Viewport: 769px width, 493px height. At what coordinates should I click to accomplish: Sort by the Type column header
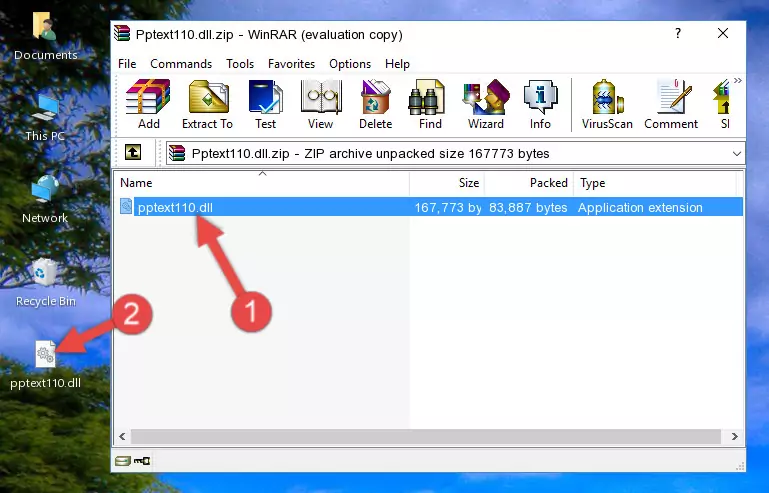tap(655, 183)
